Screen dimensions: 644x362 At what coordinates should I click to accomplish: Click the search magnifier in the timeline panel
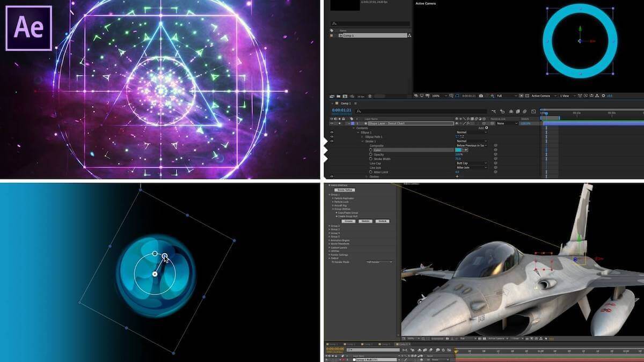pos(358,111)
